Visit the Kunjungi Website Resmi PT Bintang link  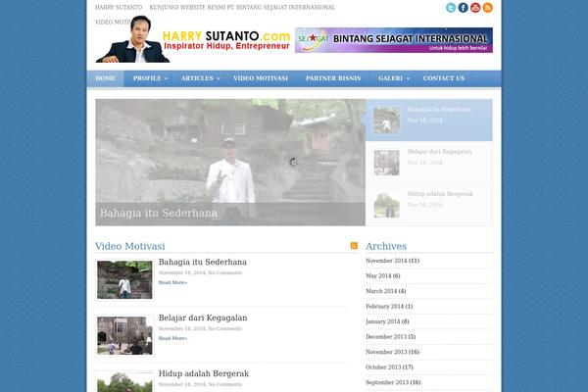click(242, 7)
